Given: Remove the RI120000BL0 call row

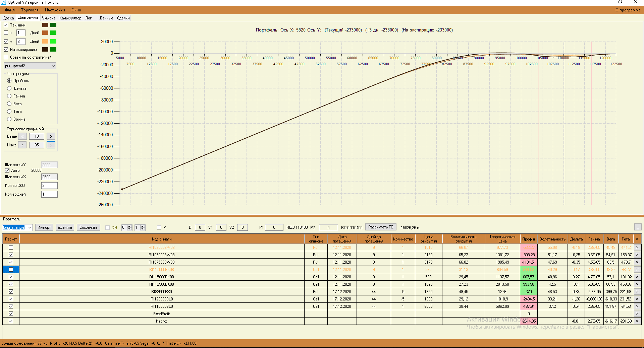Looking at the screenshot, I should point(637,299).
